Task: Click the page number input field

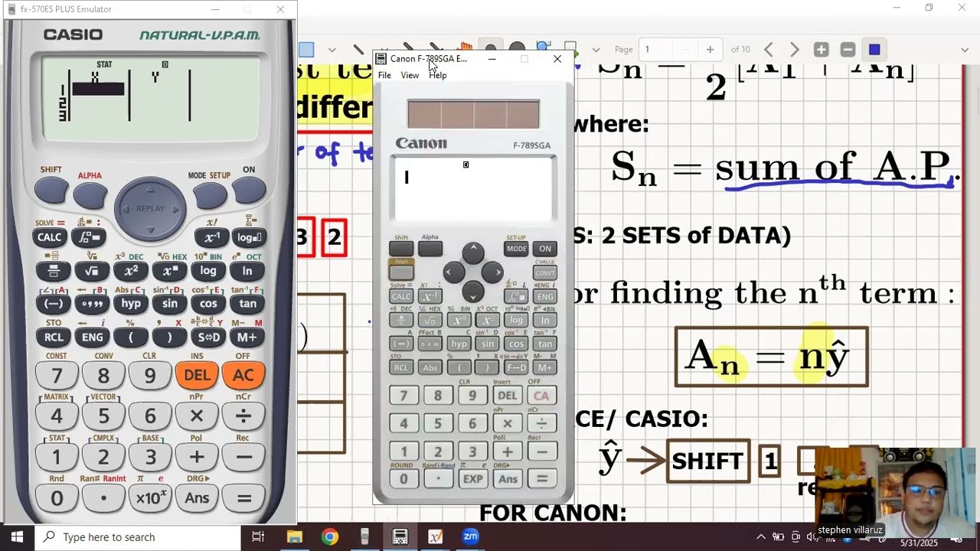Action: click(655, 50)
